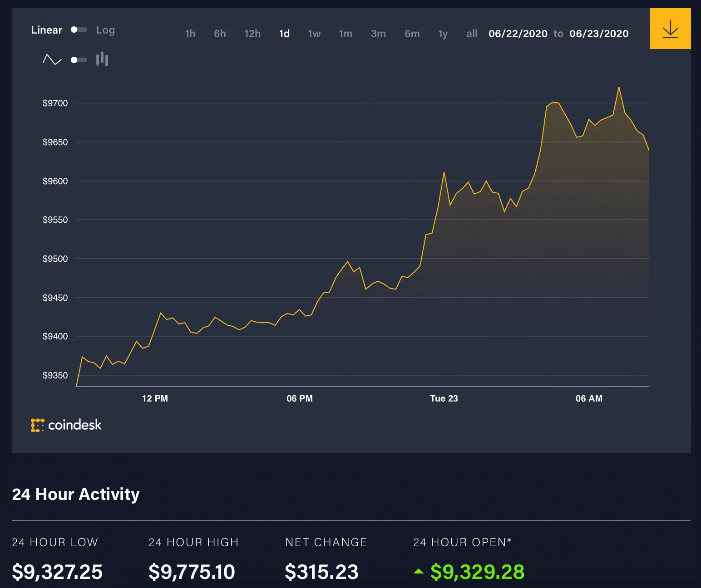Click the 06 PM time axis label
This screenshot has width=701, height=588.
click(x=300, y=398)
